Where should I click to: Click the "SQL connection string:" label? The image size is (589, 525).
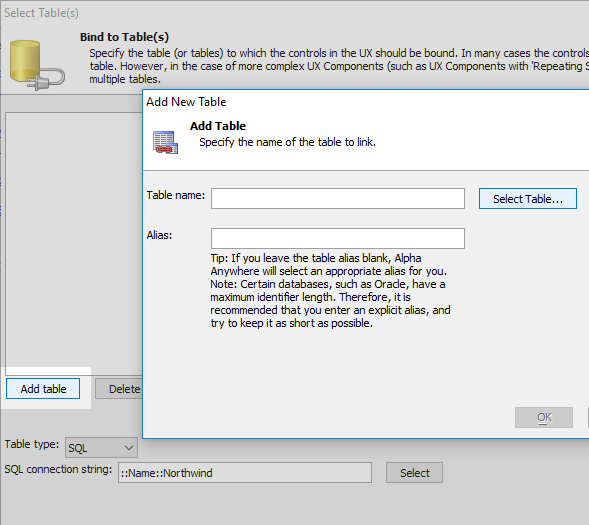(58, 469)
